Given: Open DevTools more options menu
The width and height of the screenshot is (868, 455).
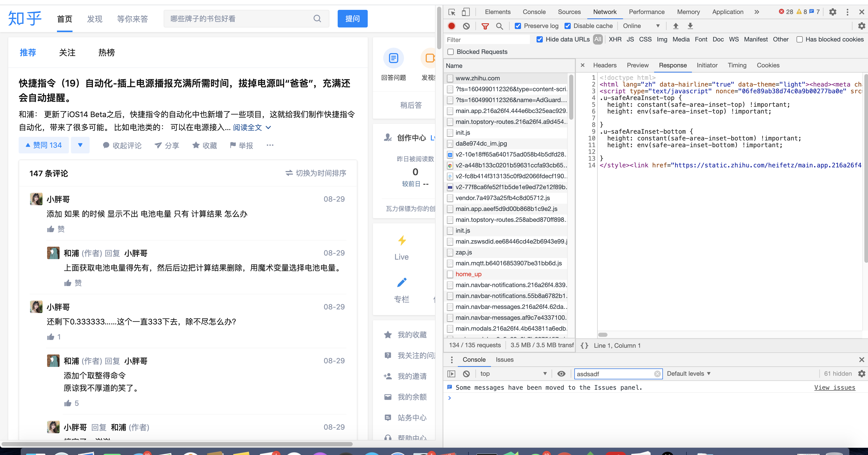Looking at the screenshot, I should [848, 12].
